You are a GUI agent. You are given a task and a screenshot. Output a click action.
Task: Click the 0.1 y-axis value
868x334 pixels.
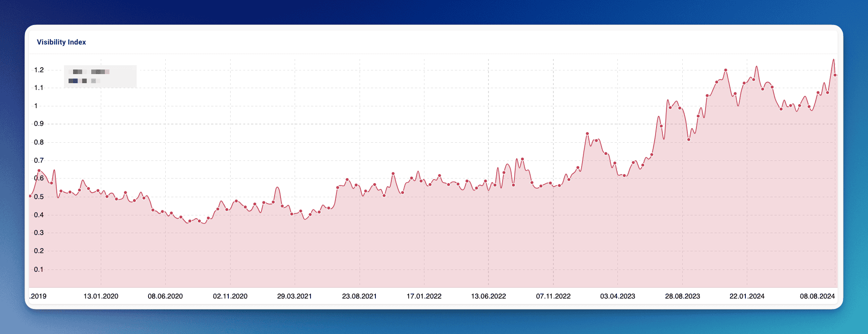click(x=39, y=269)
